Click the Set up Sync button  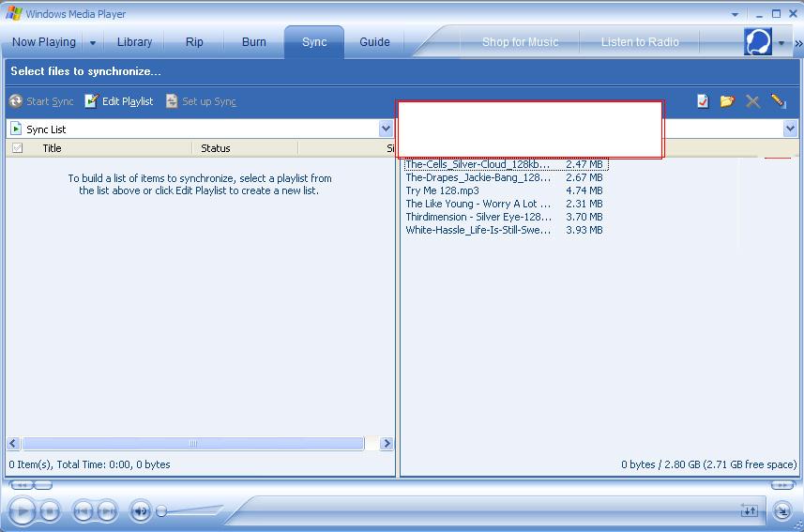(201, 101)
